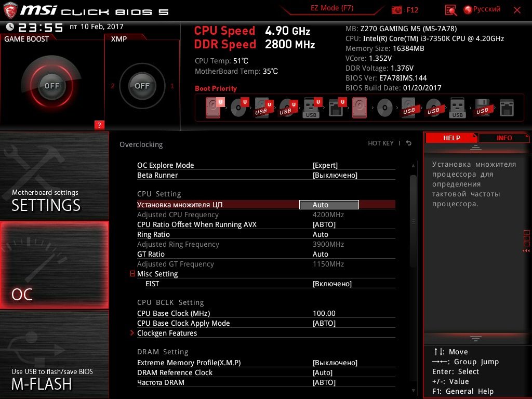Select the GT Ratio row label
The image size is (532, 399).
pyautogui.click(x=151, y=254)
